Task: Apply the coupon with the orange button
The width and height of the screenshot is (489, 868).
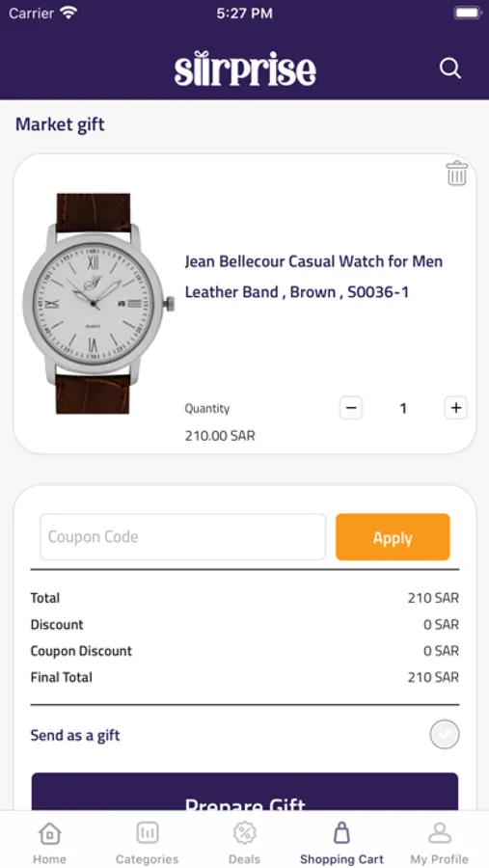Action: 393,537
